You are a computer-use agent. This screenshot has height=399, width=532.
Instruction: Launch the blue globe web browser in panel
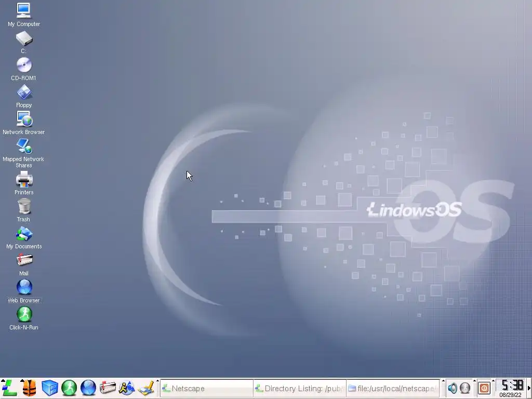coord(88,388)
